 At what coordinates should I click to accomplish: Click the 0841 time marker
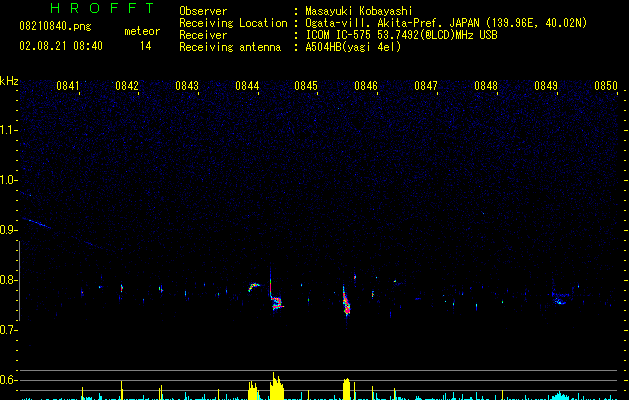67,86
